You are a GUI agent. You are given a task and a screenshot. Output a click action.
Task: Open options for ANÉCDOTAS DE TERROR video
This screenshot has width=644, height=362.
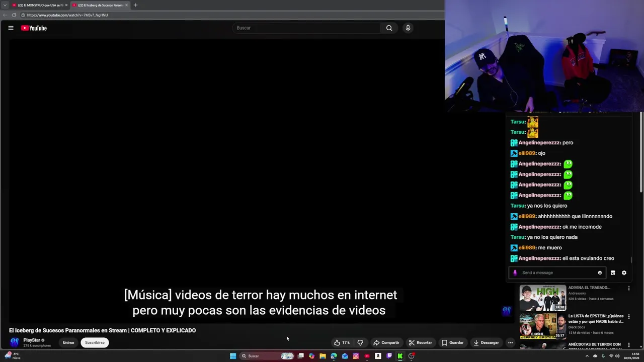628,345
